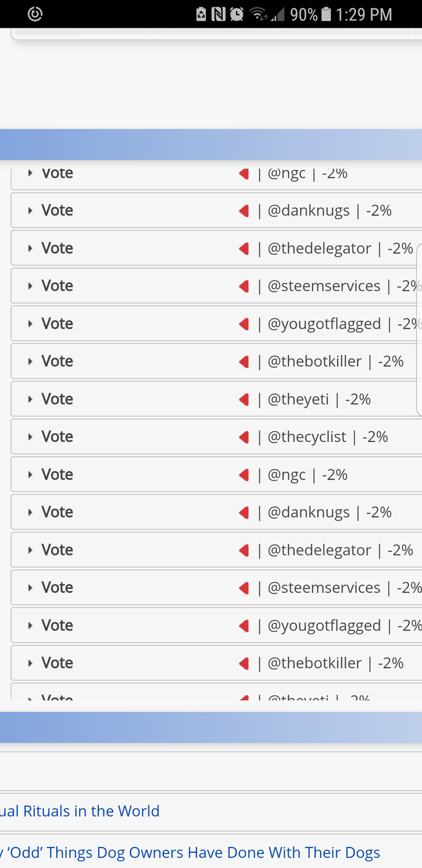Click the red downvote flag beside @theyeti
Viewport: 422px width, 868px height.
(x=244, y=399)
